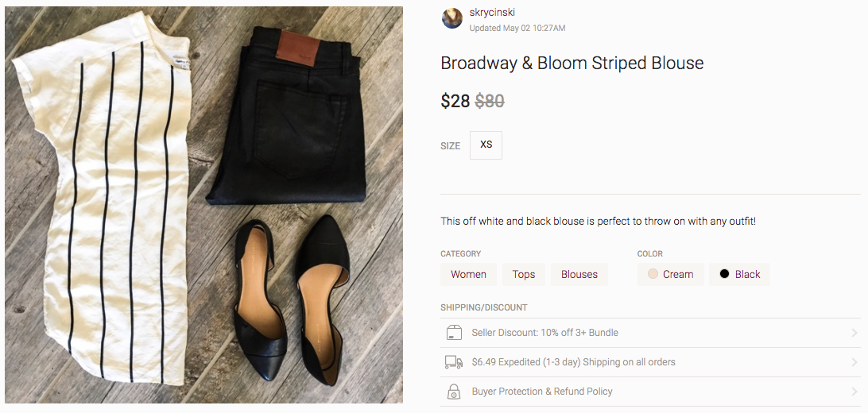
Task: Click the crossed-out $80 original price
Action: (490, 102)
